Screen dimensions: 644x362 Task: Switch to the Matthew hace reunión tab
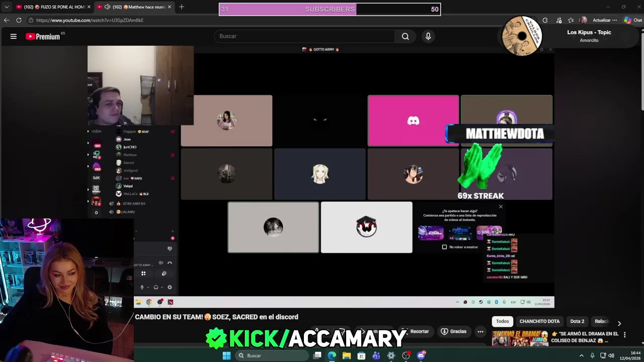click(134, 7)
